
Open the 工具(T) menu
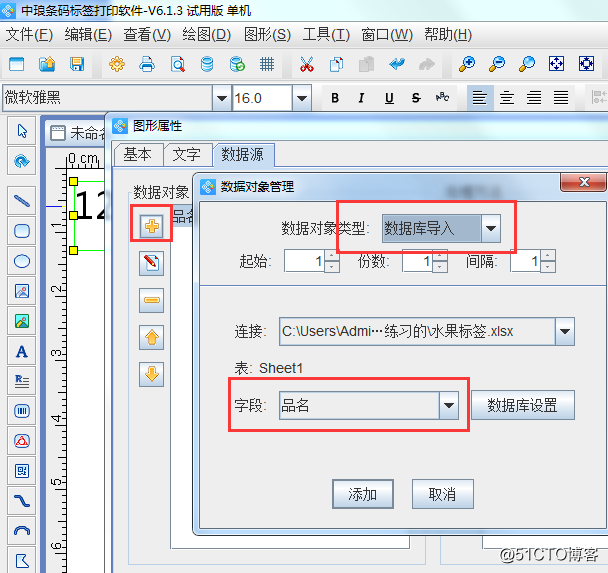(x=326, y=35)
